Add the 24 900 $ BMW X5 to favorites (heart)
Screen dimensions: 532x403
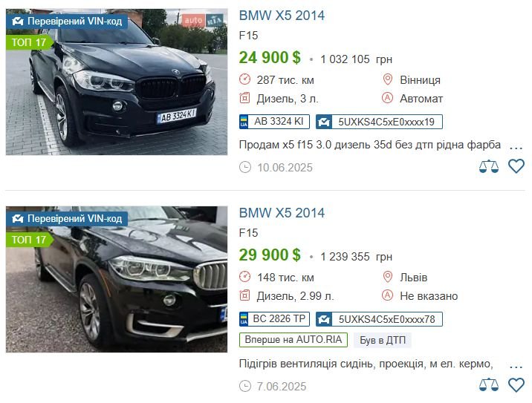pyautogui.click(x=516, y=166)
